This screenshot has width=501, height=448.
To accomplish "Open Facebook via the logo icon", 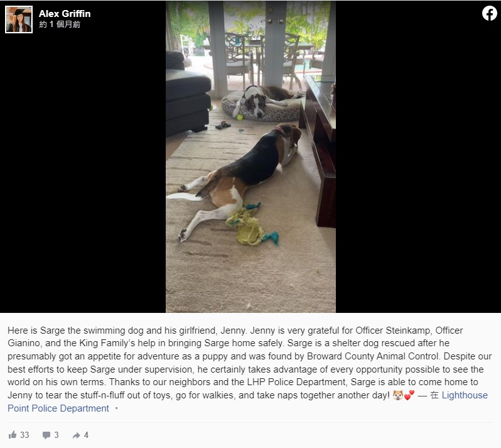I will [489, 13].
